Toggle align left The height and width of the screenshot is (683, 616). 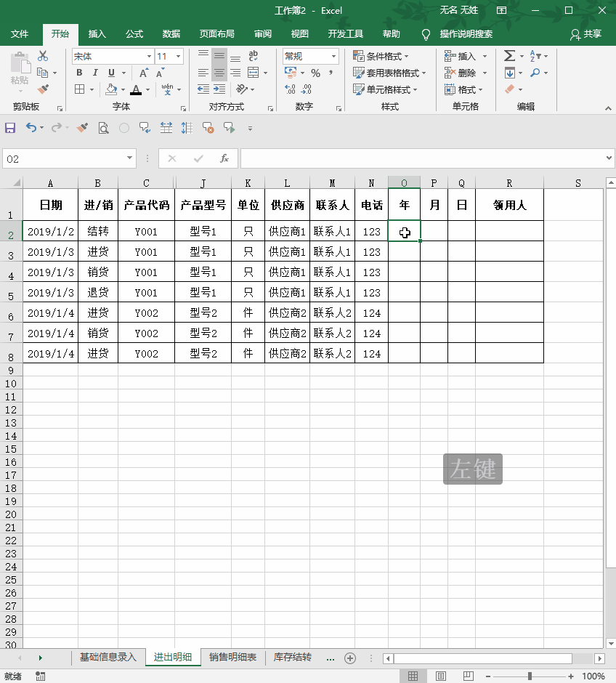(x=203, y=73)
